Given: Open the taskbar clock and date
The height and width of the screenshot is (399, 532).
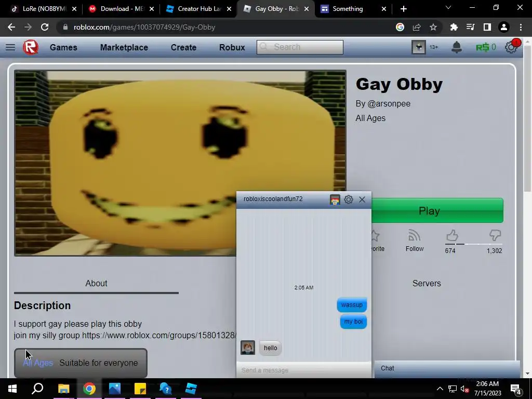Looking at the screenshot, I should pyautogui.click(x=487, y=389).
